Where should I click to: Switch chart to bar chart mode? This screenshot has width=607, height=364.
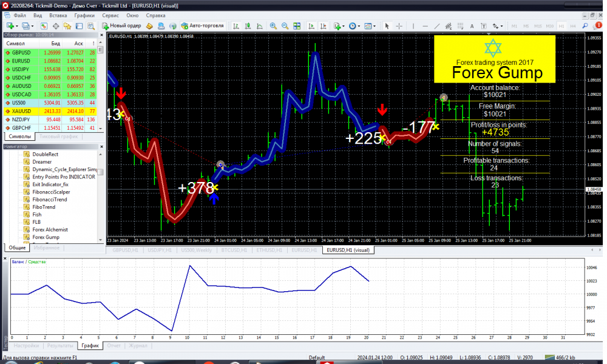pos(236,26)
